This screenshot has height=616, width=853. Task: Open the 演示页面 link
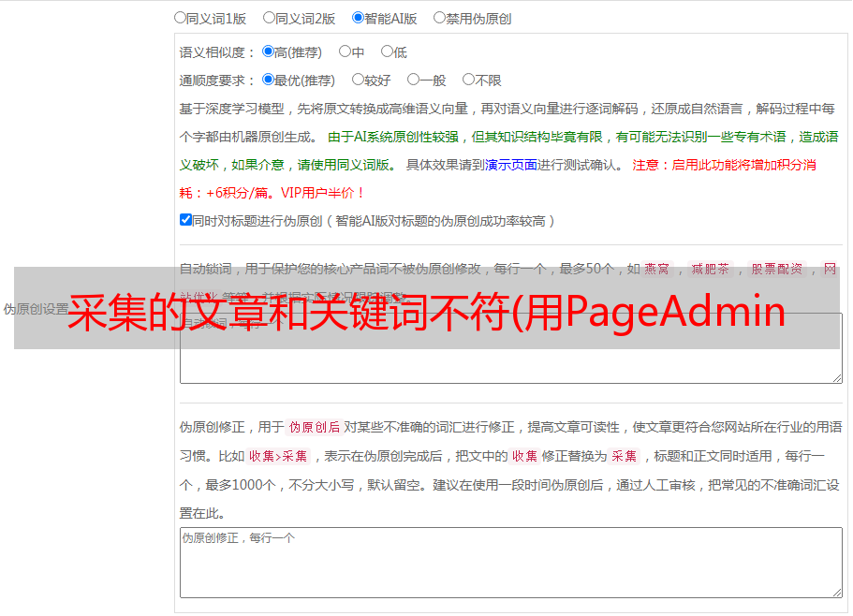click(x=511, y=165)
